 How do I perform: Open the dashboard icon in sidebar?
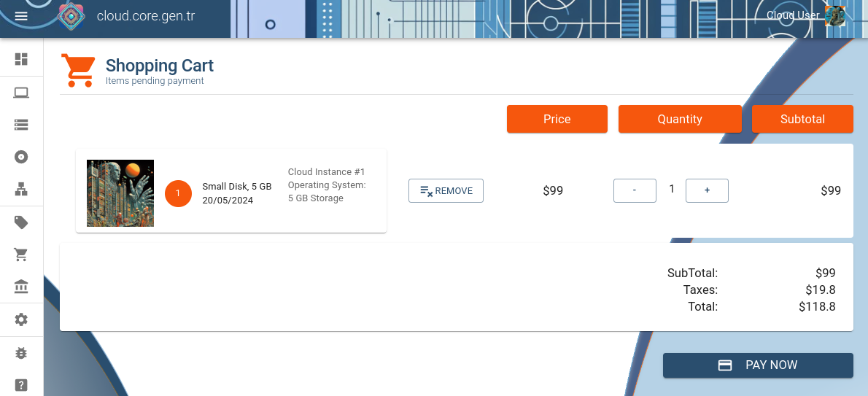click(21, 59)
